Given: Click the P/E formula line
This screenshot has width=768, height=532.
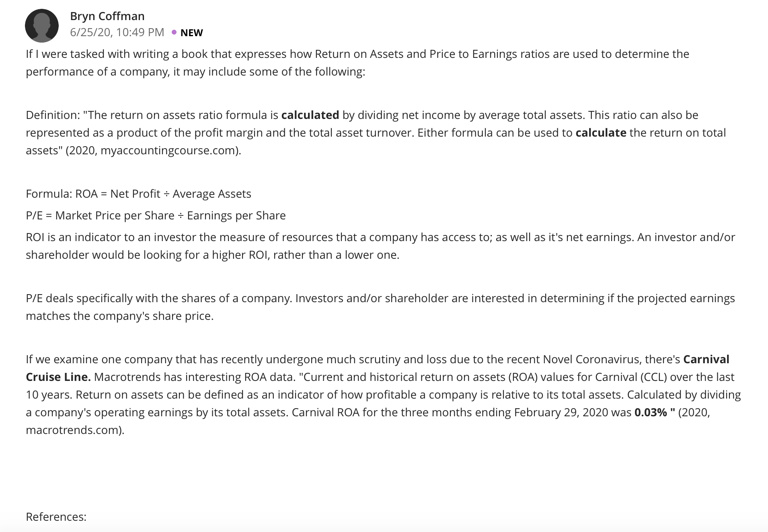Looking at the screenshot, I should pyautogui.click(x=156, y=215).
